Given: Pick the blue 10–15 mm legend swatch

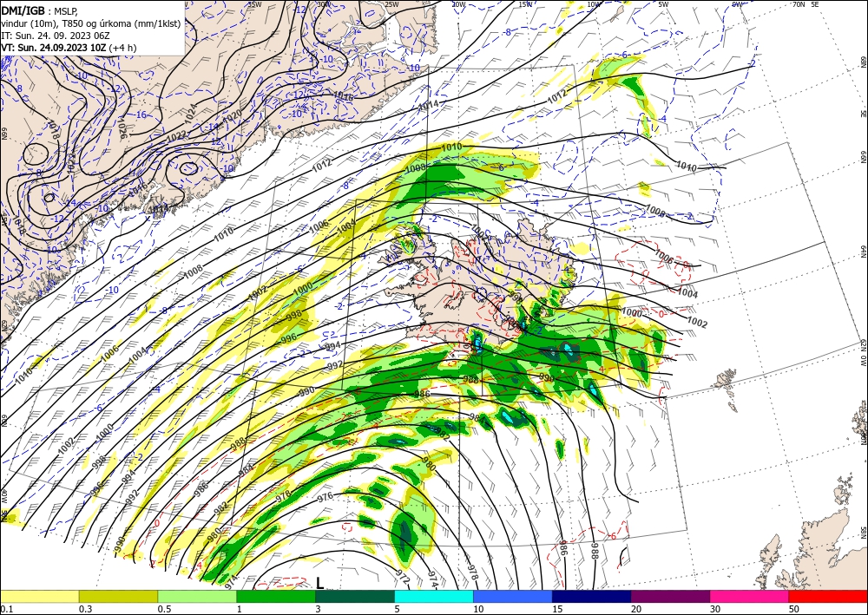Looking at the screenshot, I should [513, 596].
